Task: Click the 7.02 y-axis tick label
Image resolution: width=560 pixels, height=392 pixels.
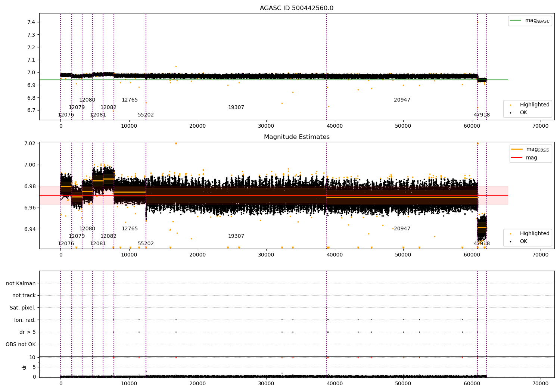Action: point(30,144)
